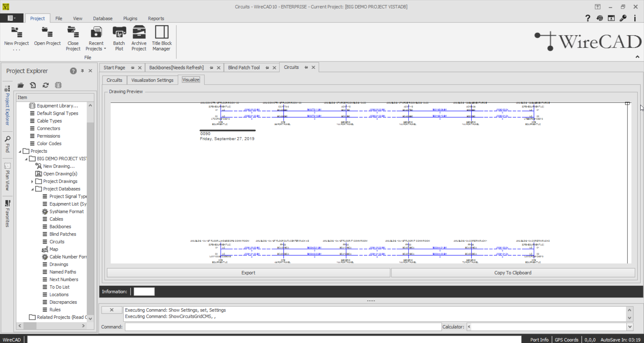Switch to the Start Page document tab
644x343 pixels.
pyautogui.click(x=114, y=67)
